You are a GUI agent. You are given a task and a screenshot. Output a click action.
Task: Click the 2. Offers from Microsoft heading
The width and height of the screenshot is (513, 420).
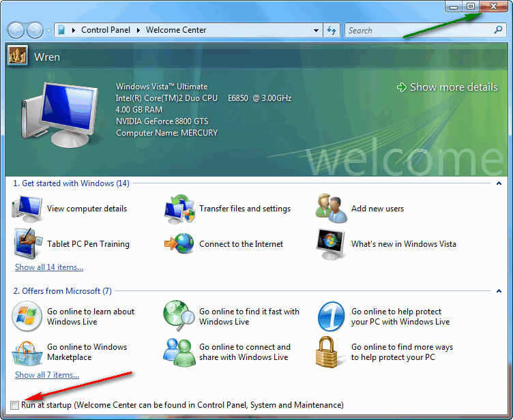point(62,291)
